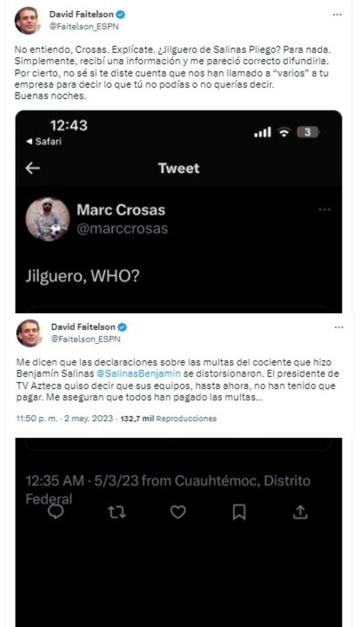Return to Safari via back label
Viewport: 364px width, 627px height.
pos(44,141)
